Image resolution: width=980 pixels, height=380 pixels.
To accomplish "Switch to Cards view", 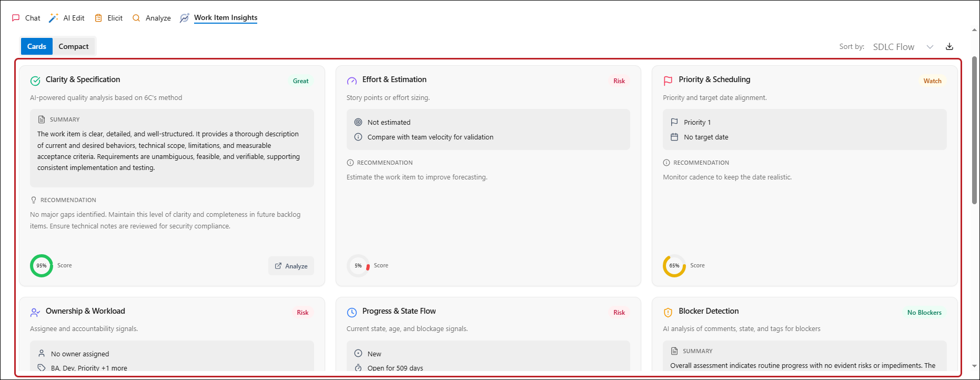I will pos(37,46).
